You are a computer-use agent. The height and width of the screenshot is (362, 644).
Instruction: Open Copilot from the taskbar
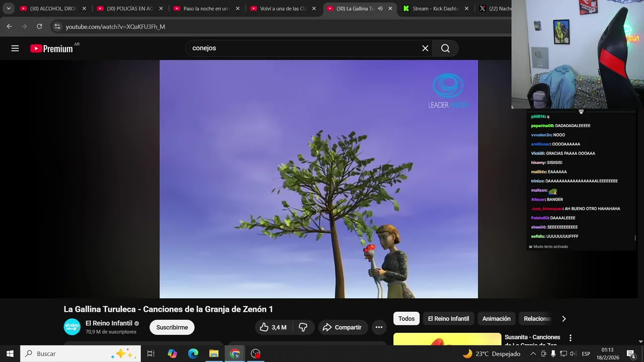click(x=172, y=353)
